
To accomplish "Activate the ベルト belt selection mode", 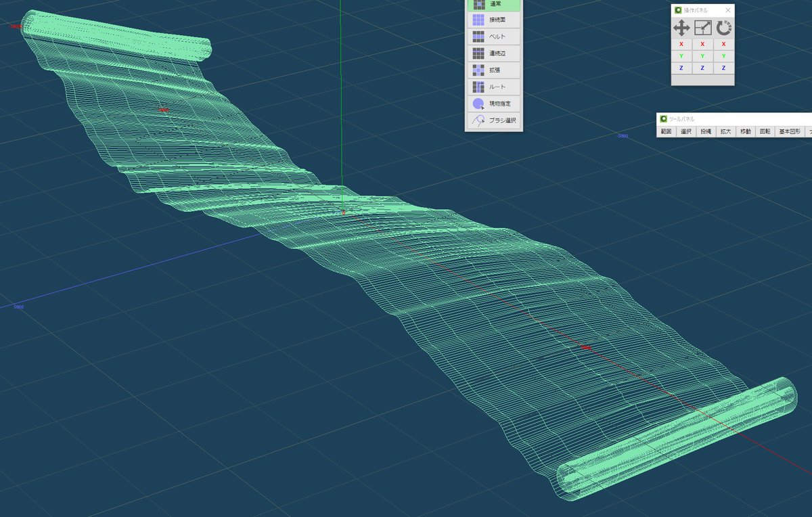I will pos(494,37).
